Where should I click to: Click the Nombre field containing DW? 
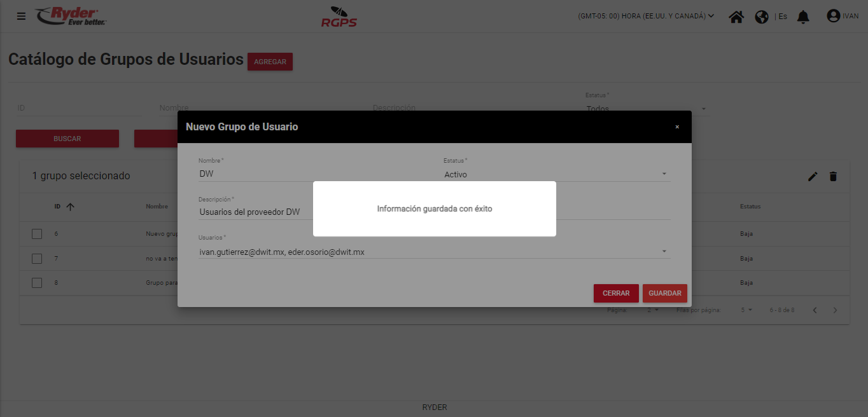(312, 174)
